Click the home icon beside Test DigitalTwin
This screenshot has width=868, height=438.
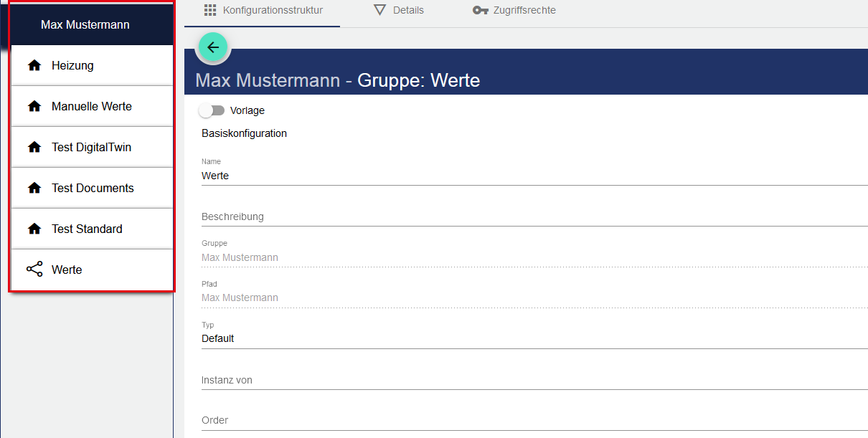pyautogui.click(x=34, y=147)
